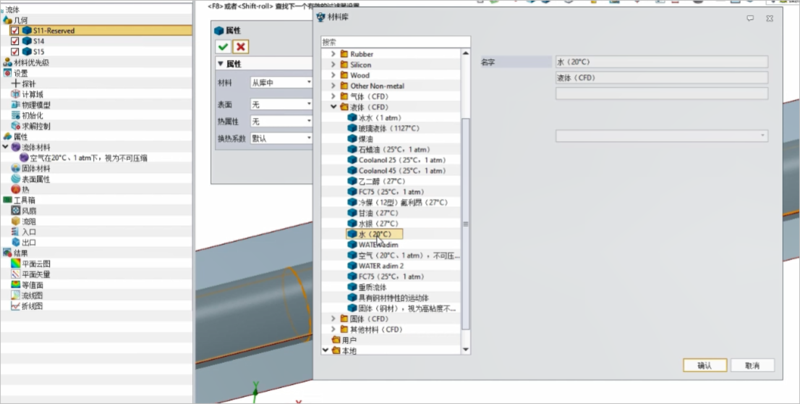Click the 入口 inlet icon
This screenshot has height=404, width=800.
pos(15,232)
